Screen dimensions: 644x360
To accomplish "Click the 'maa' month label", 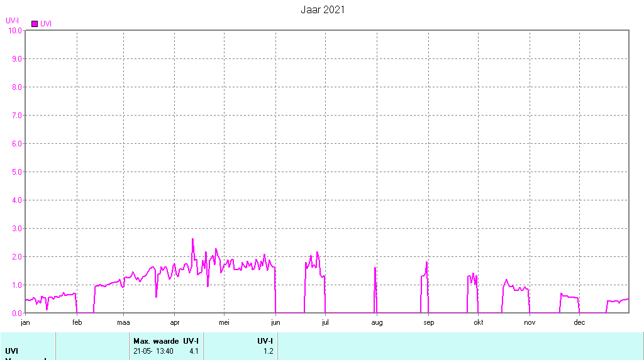I will coord(124,323).
